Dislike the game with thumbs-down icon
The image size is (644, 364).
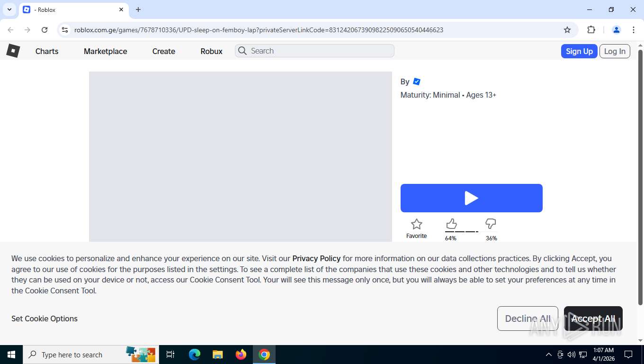491,224
